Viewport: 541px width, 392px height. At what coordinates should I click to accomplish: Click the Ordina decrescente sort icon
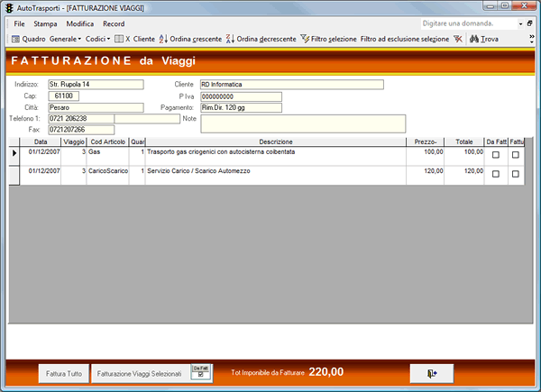pyautogui.click(x=230, y=39)
